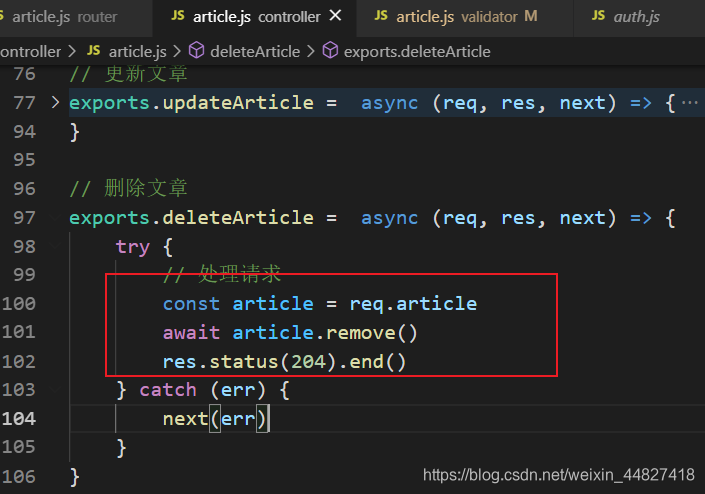Click 'status' method on line 102
The height and width of the screenshot is (494, 705).
[x=244, y=362]
